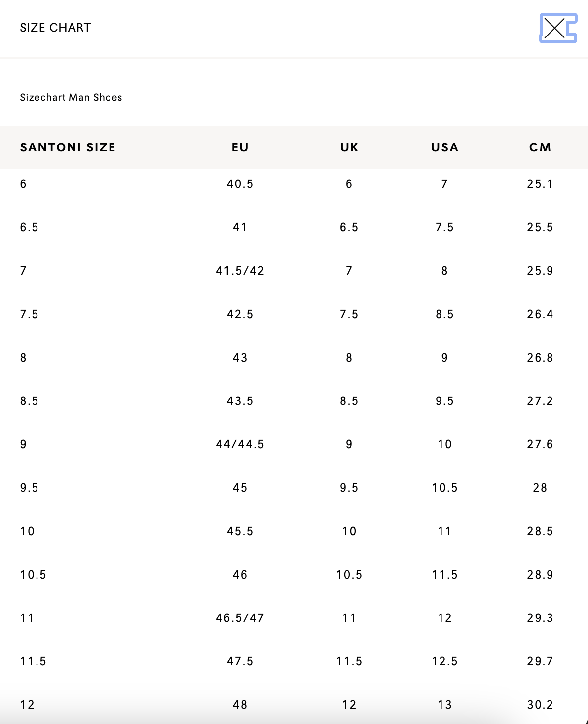Click EU size 48 value
This screenshot has width=588, height=724.
(240, 705)
